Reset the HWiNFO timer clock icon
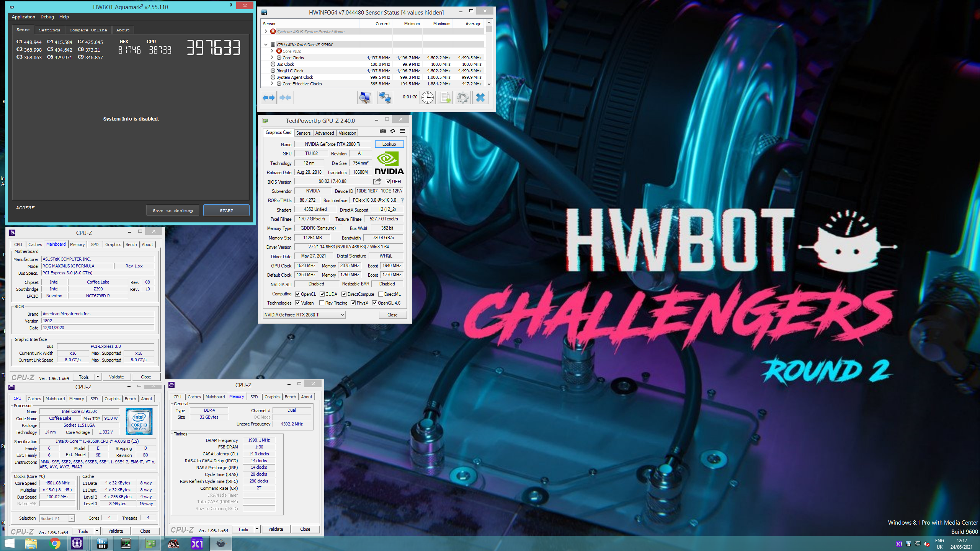This screenshot has height=551, width=980. (428, 98)
